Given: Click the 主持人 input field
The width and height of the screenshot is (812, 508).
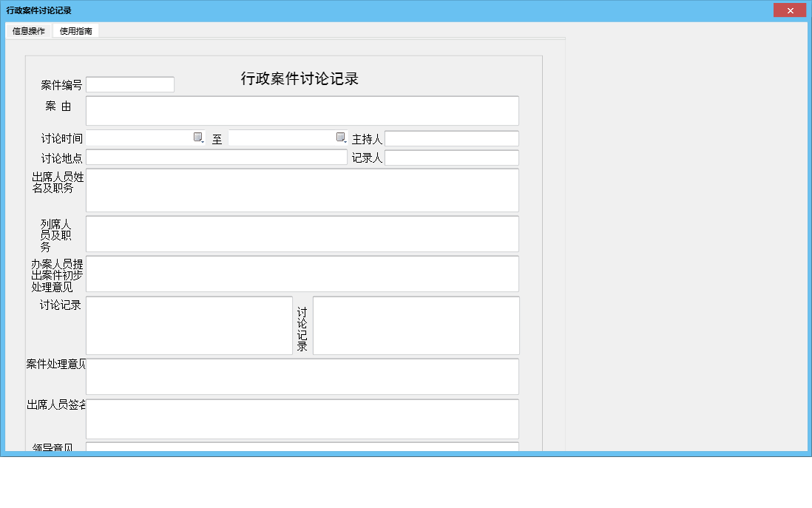Looking at the screenshot, I should (452, 139).
